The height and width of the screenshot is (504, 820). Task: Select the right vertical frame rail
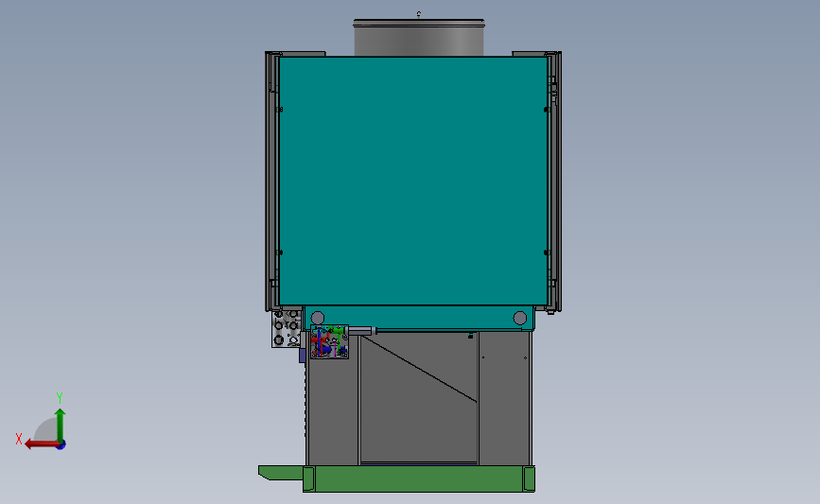(x=555, y=181)
